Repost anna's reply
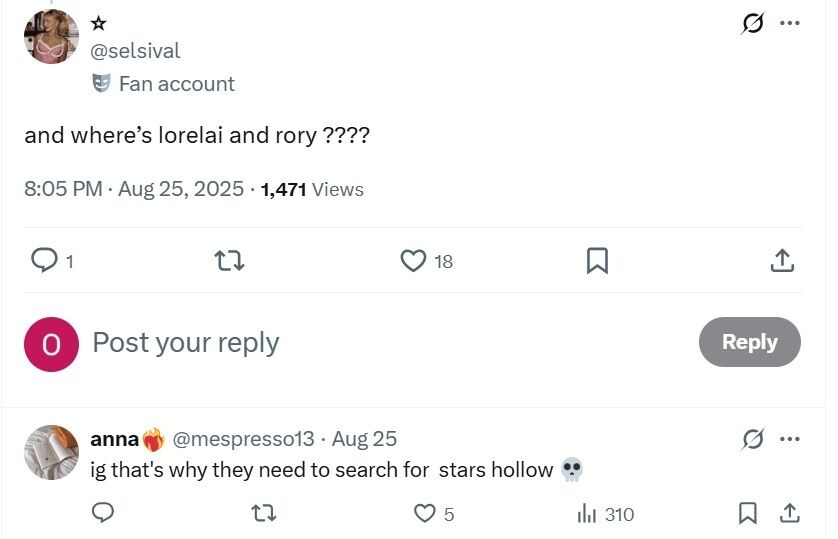This screenshot has height=539, width=838. tap(262, 514)
